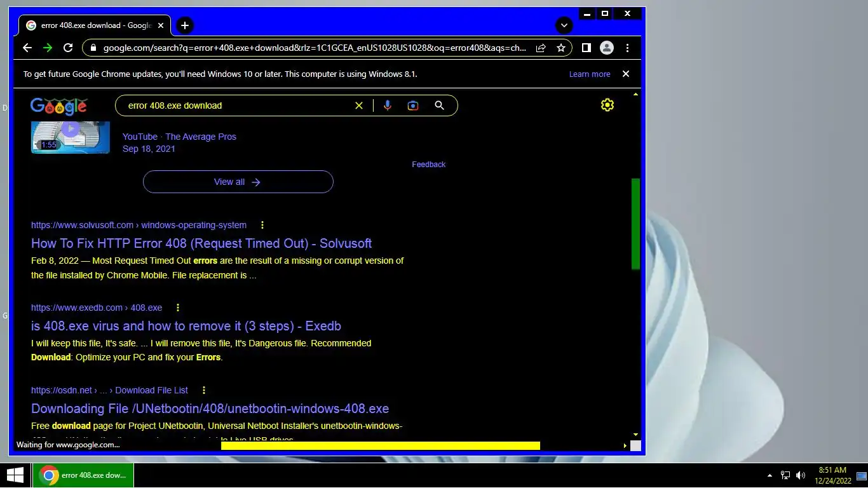Click the osdn.net Download File List breadcrumb
868x488 pixels.
(x=109, y=390)
